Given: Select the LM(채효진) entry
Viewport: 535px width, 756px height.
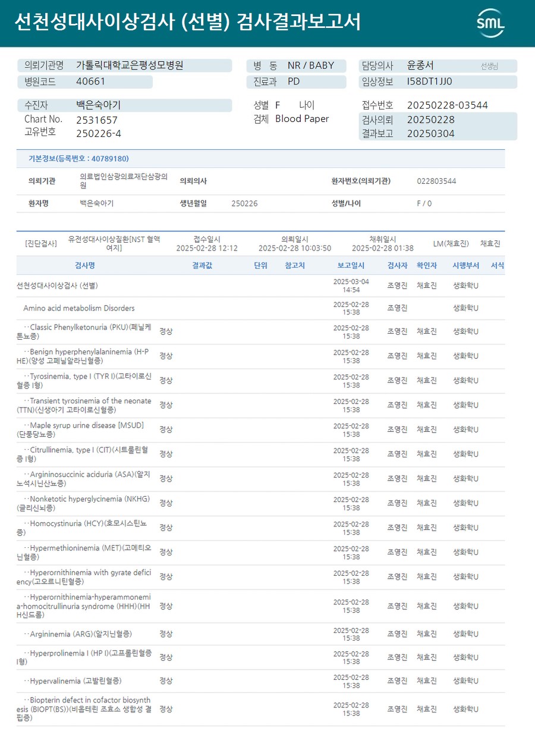Looking at the screenshot, I should (x=451, y=243).
